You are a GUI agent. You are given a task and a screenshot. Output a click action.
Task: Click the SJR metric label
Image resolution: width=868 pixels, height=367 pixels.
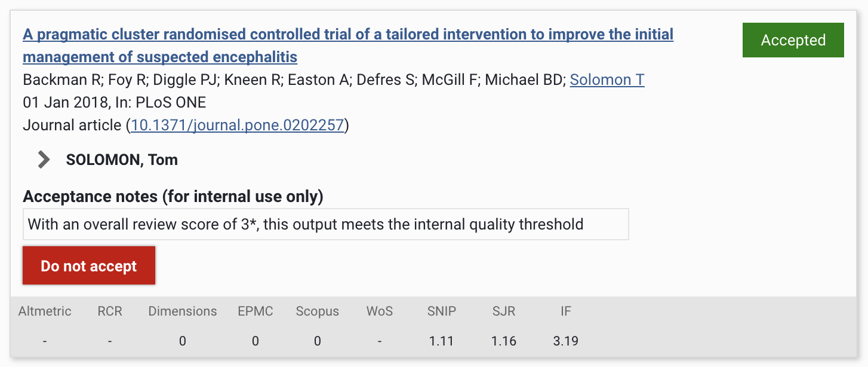[x=504, y=311]
